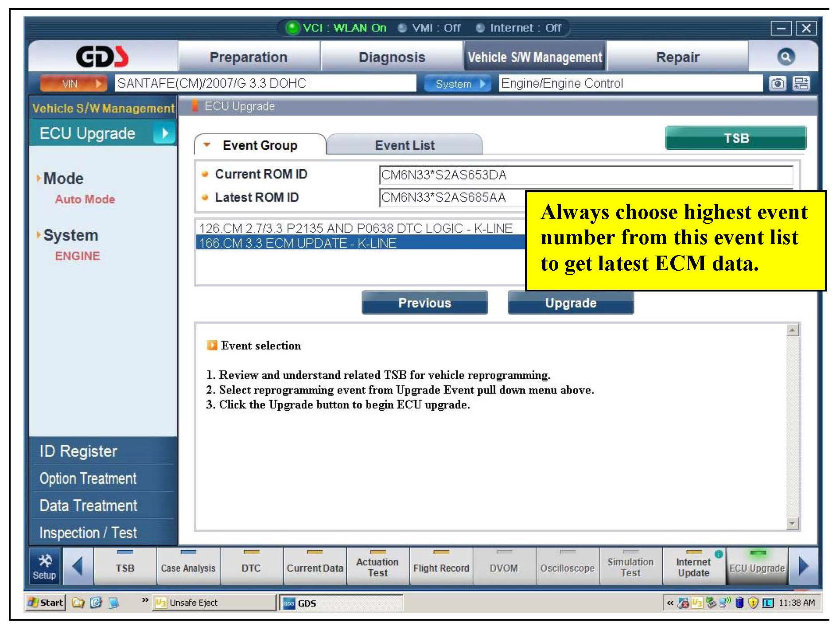Image resolution: width=840 pixels, height=626 pixels.
Task: Click the camera screenshot icon
Action: 777,83
